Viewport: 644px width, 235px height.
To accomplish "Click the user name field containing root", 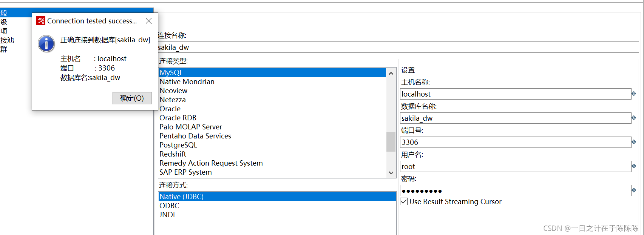I will tap(516, 166).
